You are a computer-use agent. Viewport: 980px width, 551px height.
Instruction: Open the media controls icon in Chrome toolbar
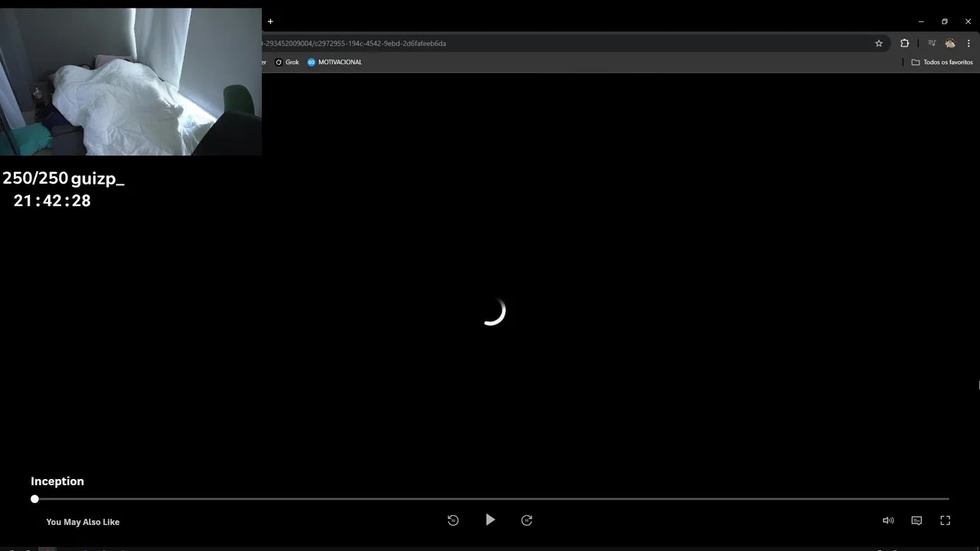point(932,44)
